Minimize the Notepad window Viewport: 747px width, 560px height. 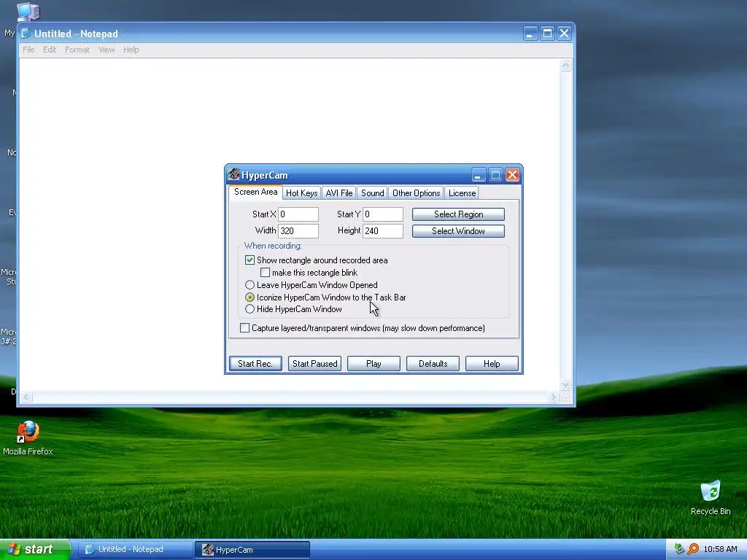(530, 34)
